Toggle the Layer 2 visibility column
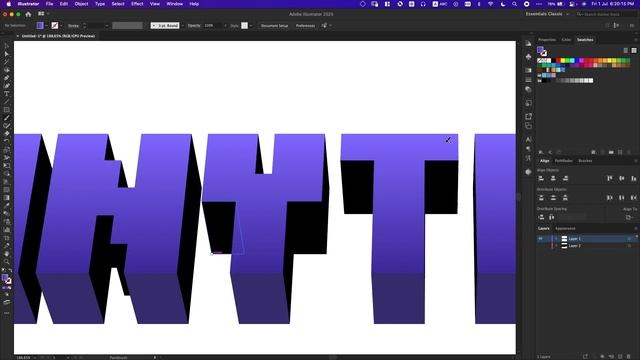The width and height of the screenshot is (640, 360). click(x=540, y=246)
